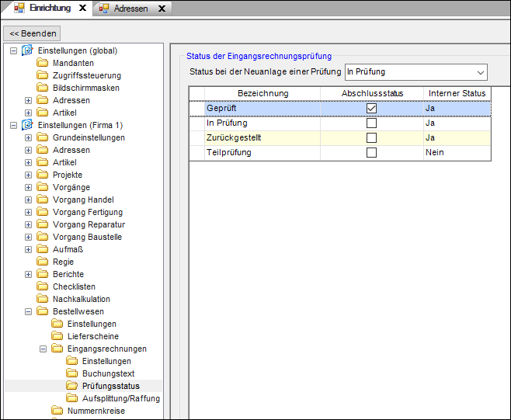Click the Zugriffssteuerung folder icon

point(43,75)
